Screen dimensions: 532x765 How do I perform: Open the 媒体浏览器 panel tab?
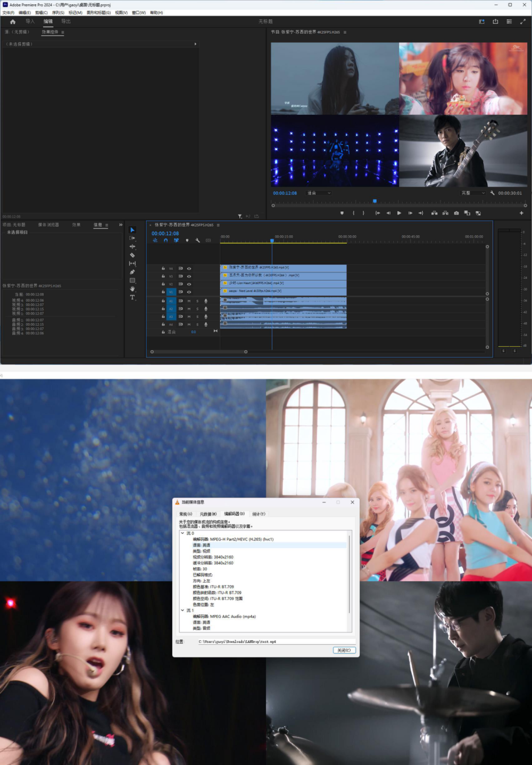click(48, 225)
